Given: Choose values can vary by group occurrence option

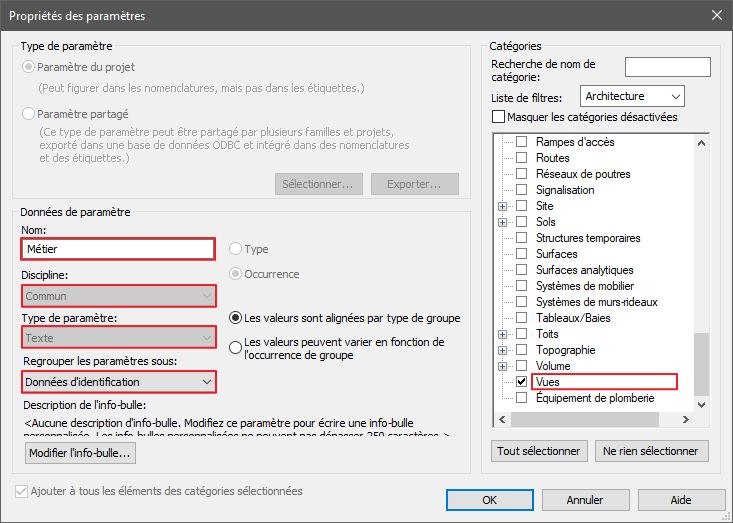Looking at the screenshot, I should coord(236,348).
